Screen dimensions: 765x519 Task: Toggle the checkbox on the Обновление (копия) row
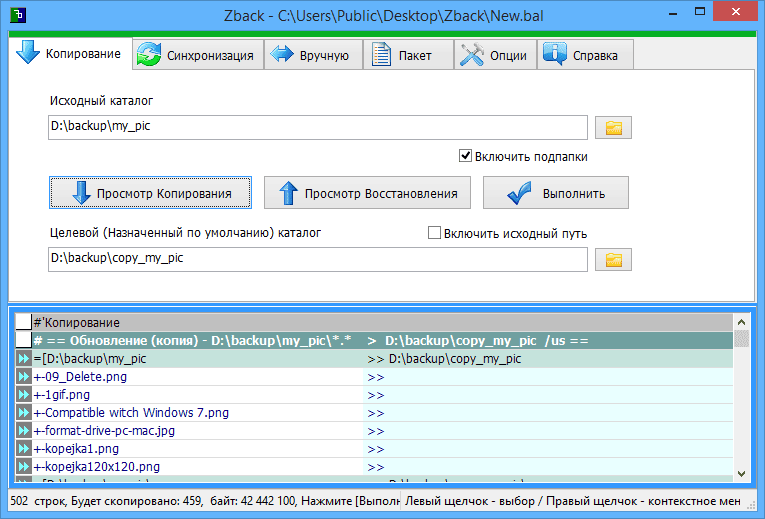tap(23, 340)
